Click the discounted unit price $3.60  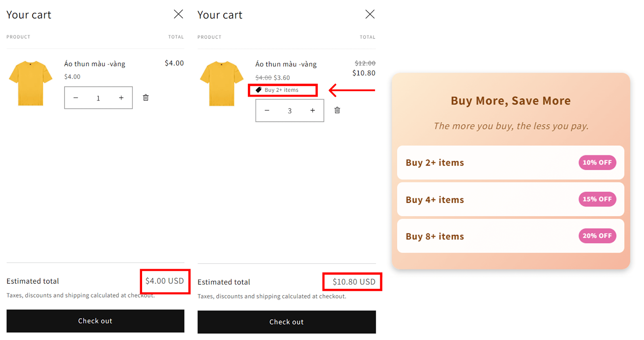click(282, 78)
